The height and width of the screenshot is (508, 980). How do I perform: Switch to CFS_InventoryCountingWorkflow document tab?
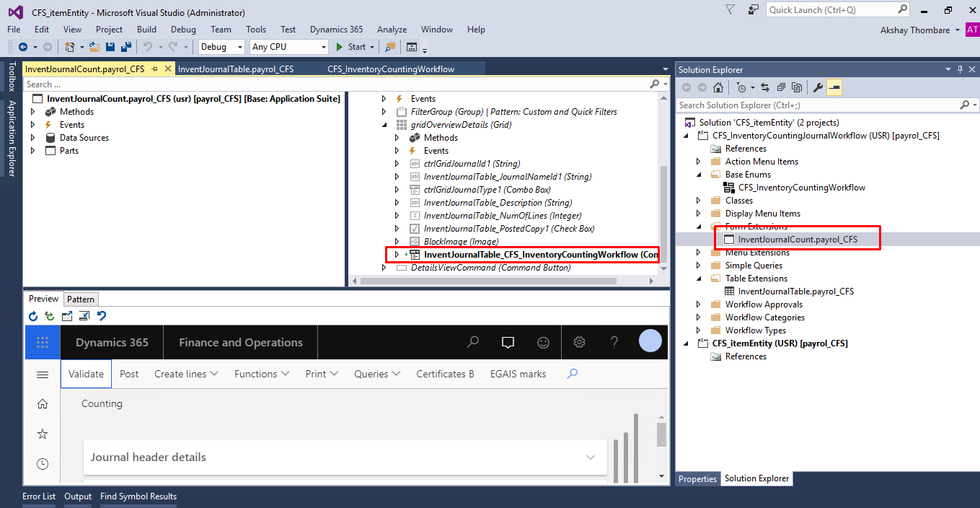tap(391, 69)
